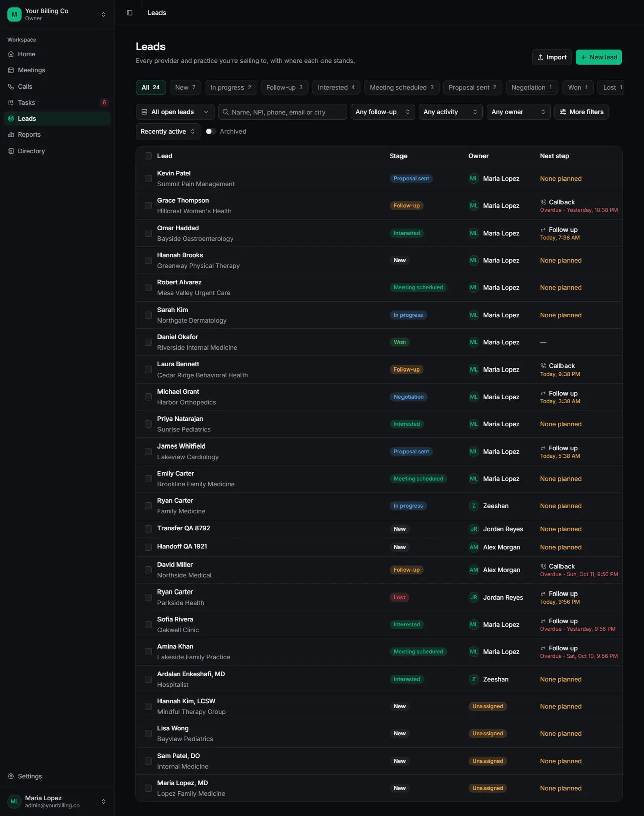Check the select-all checkbox in table header

click(148, 156)
